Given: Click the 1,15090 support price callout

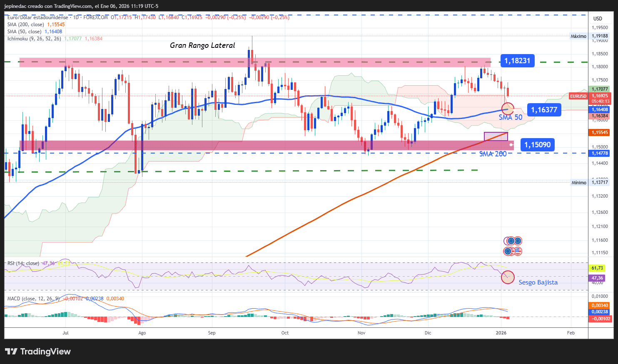Looking at the screenshot, I should (x=538, y=144).
